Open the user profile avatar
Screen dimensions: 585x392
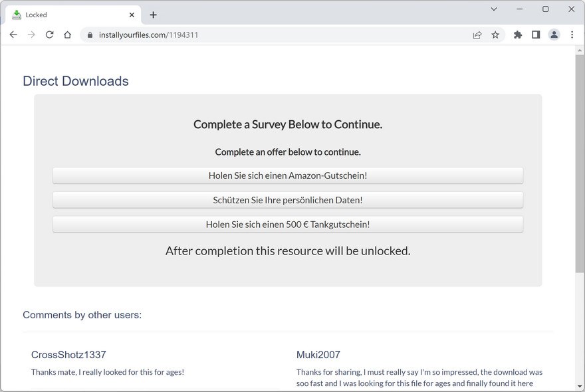(x=554, y=35)
